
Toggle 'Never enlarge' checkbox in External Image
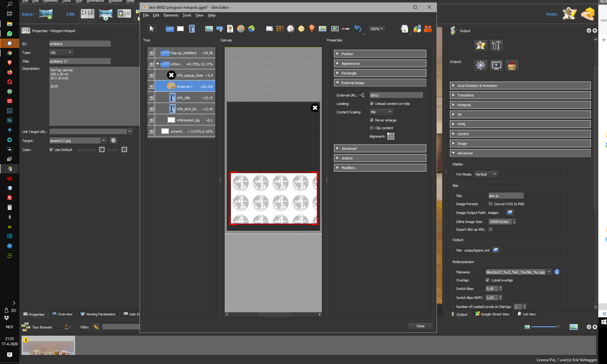(371, 120)
